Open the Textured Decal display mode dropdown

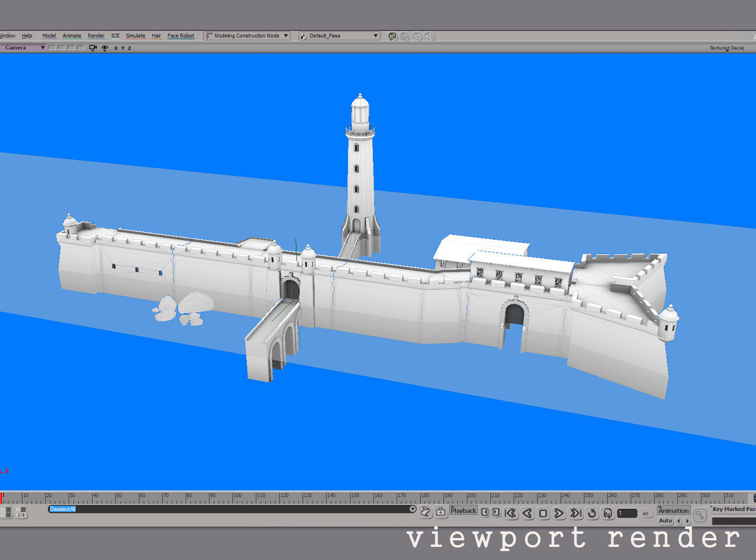[727, 48]
